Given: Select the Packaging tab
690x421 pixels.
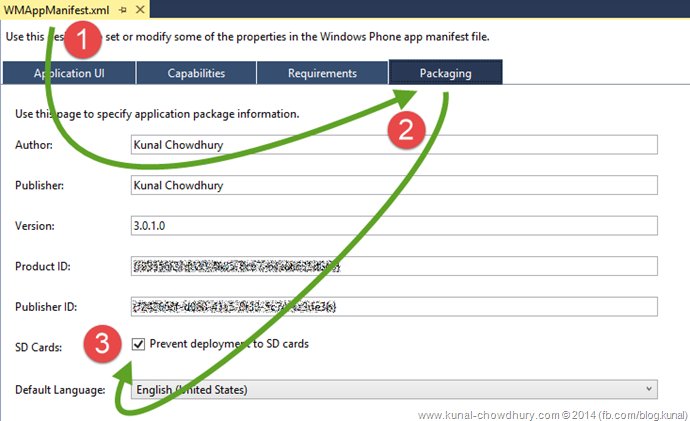Looking at the screenshot, I should 445,73.
